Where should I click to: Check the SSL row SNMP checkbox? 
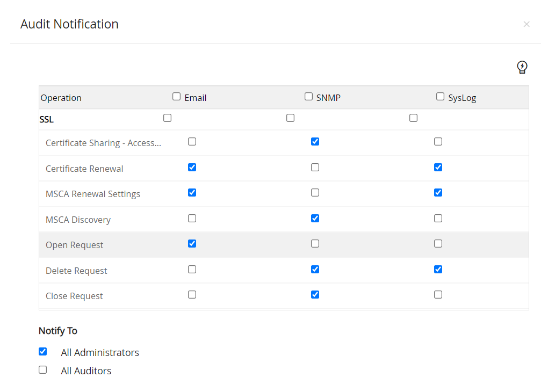pyautogui.click(x=290, y=118)
